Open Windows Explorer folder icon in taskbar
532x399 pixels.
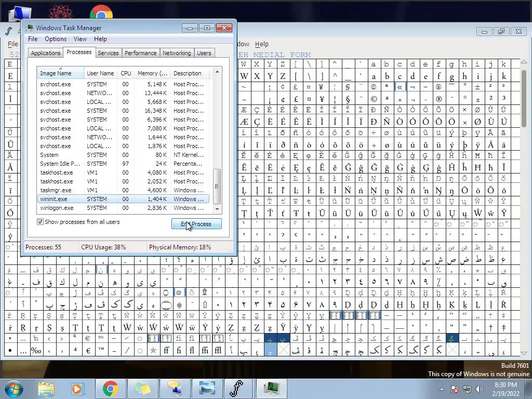click(x=46, y=389)
